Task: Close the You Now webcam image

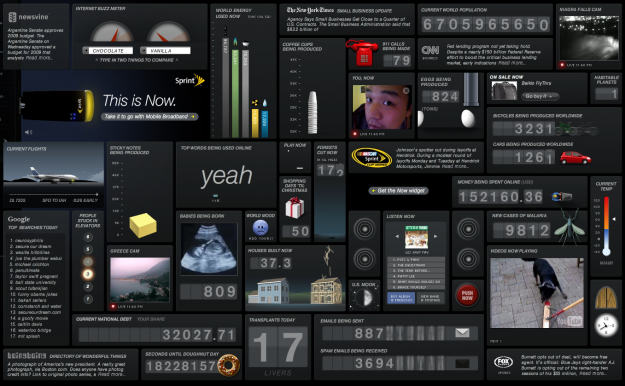Action: pos(406,91)
